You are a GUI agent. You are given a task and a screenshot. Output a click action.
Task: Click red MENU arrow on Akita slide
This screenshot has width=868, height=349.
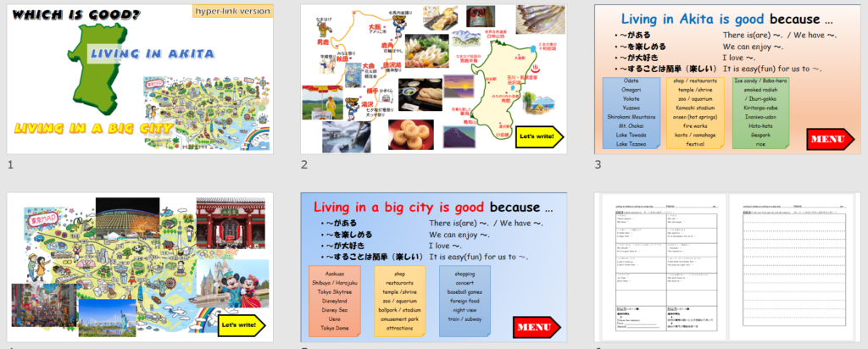[831, 139]
